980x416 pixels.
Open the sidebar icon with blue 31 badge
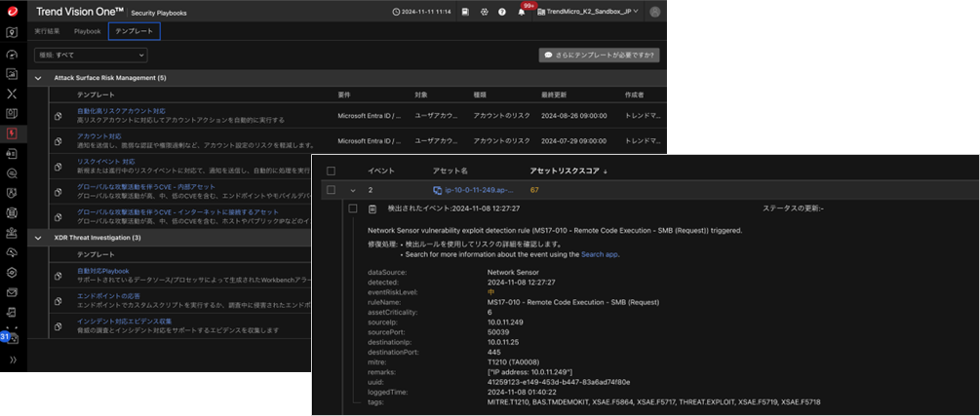pos(11,338)
